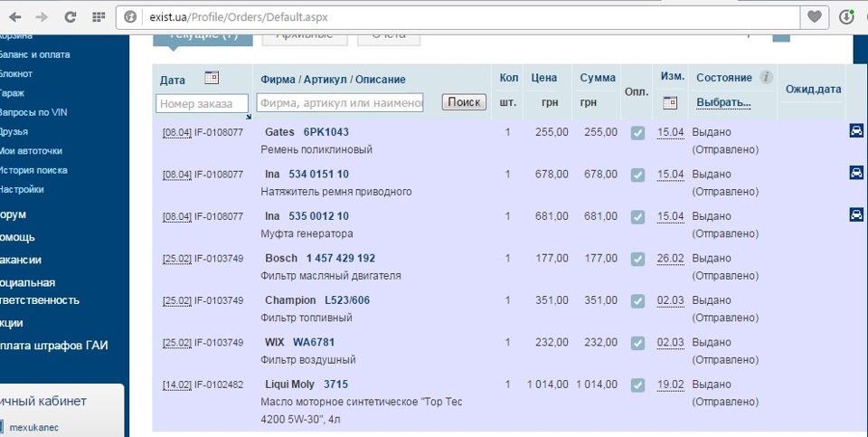Click car icon in Ina 535 0012 10 row
868x437 pixels.
click(x=856, y=214)
